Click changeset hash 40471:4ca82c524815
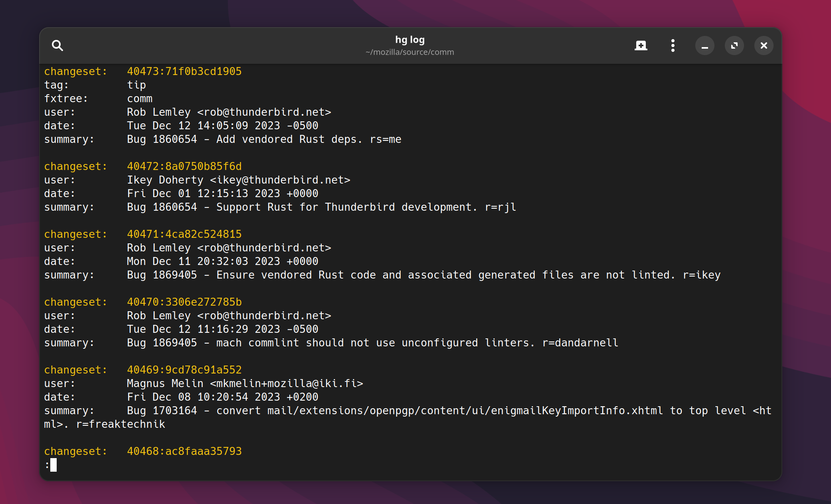Viewport: 831px width, 504px height. [x=184, y=234]
